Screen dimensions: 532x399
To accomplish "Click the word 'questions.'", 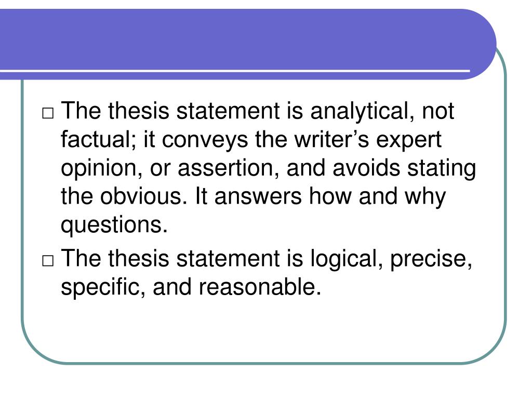I will [114, 225].
